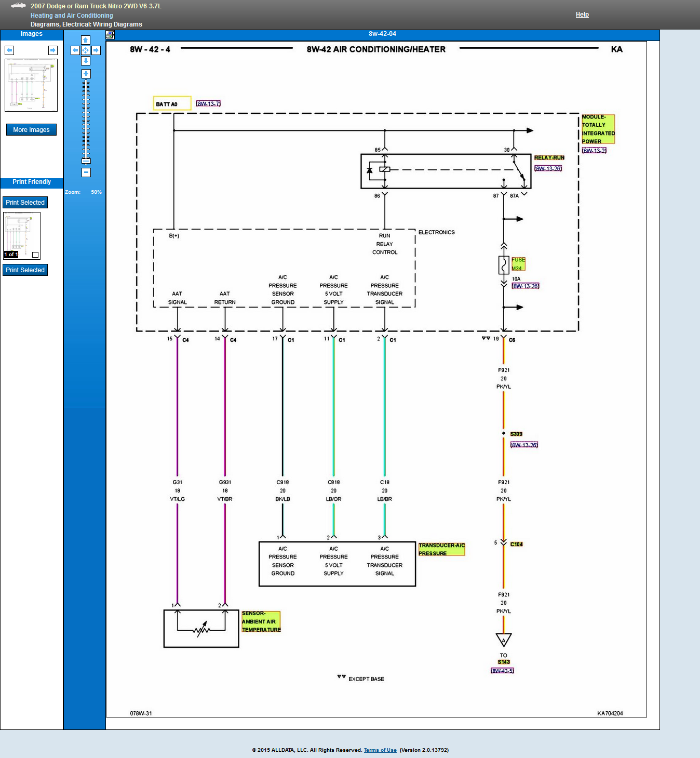700x758 pixels.
Task: Click the ELECTRONICS label in the diagram
Action: [x=436, y=232]
